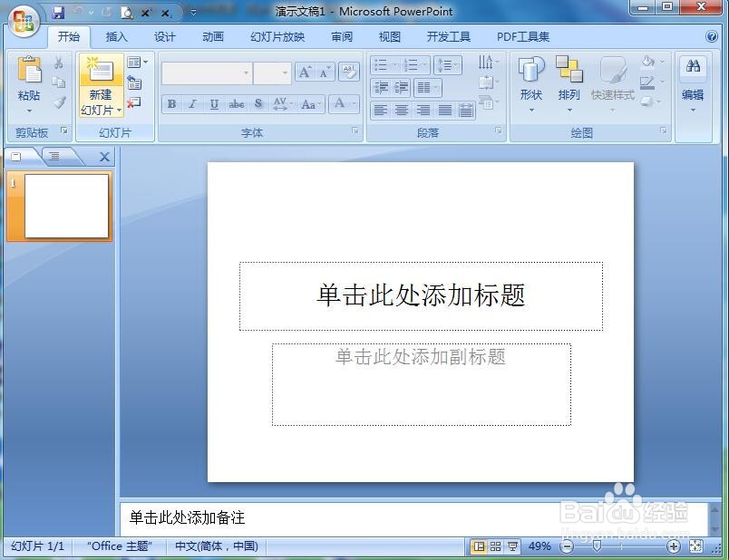Switch to the 插入 ribbon tab
Viewport: 729px width, 560px height.
pos(117,37)
